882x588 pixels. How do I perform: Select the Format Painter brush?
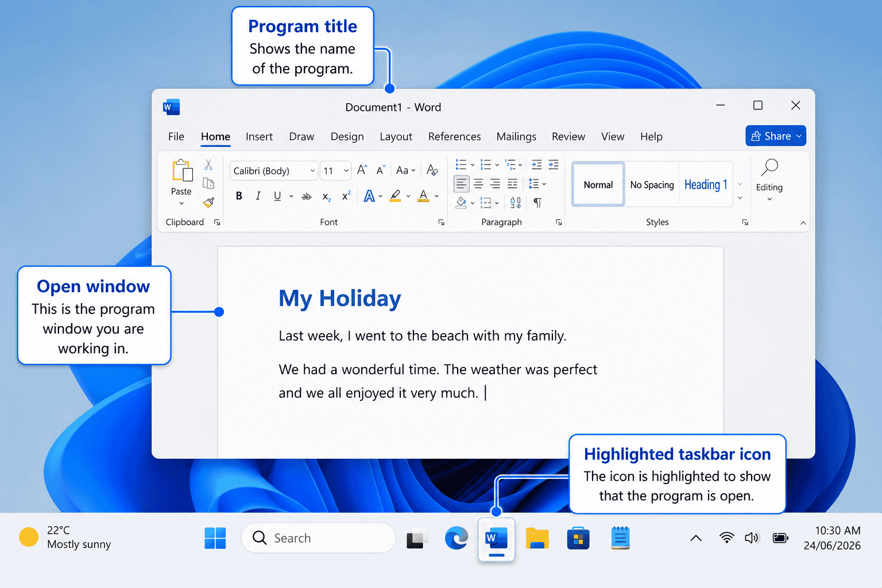[208, 202]
